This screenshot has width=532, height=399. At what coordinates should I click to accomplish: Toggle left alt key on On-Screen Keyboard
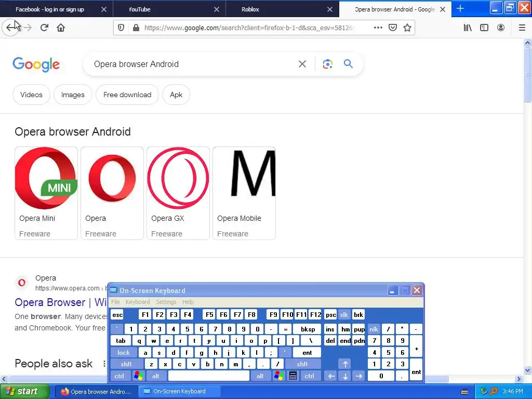(x=156, y=376)
